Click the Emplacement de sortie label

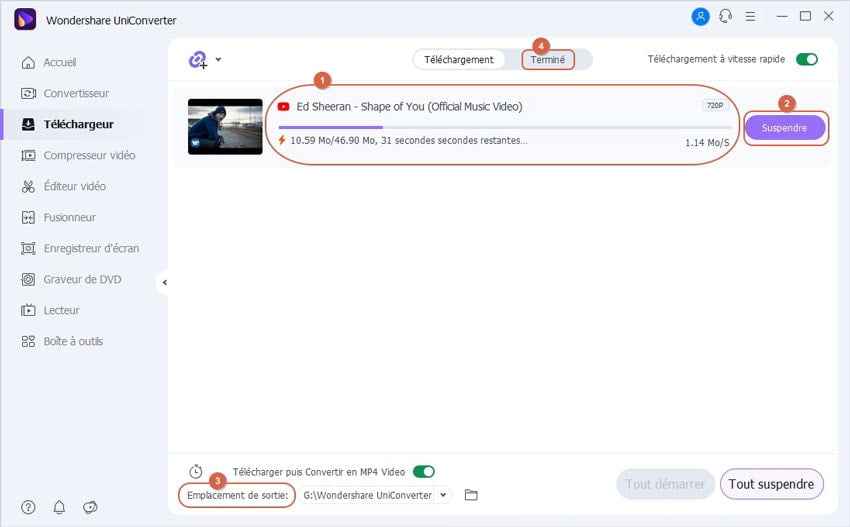point(237,495)
